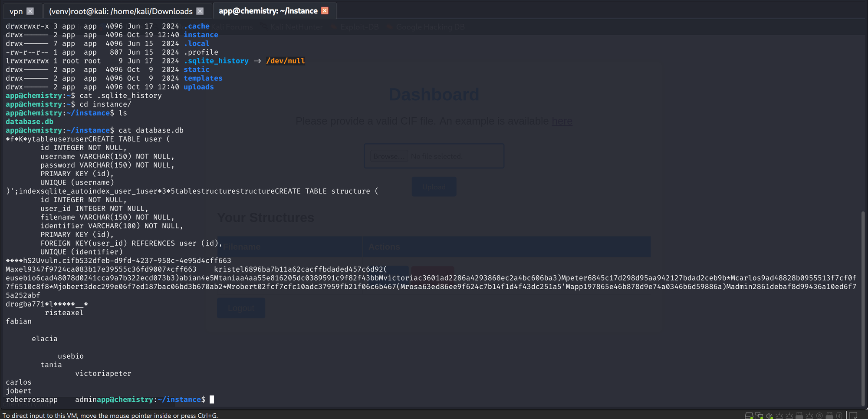
Task: Click the 'cat .sqlite_history' command text
Action: click(x=121, y=96)
